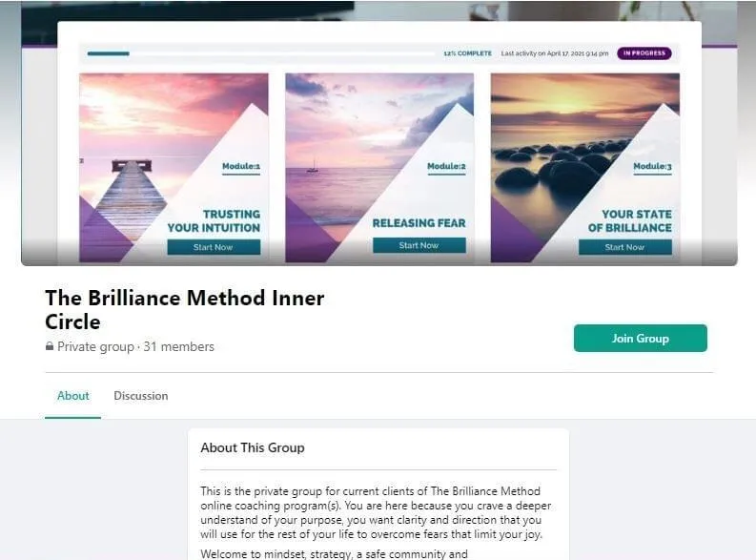Click the Module:3 label
This screenshot has height=560, width=756.
point(652,166)
